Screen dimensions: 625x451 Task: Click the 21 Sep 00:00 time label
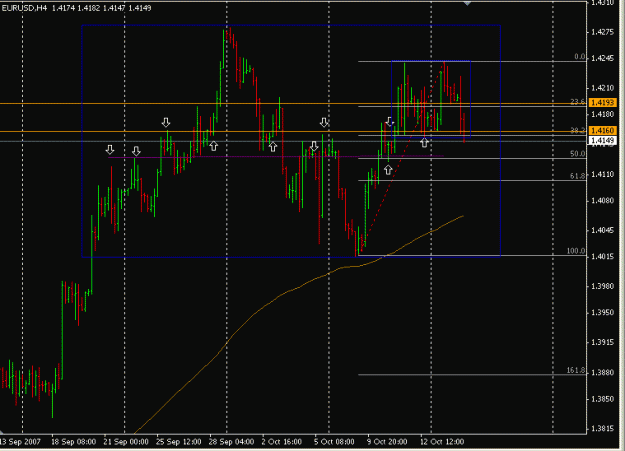[x=126, y=442]
